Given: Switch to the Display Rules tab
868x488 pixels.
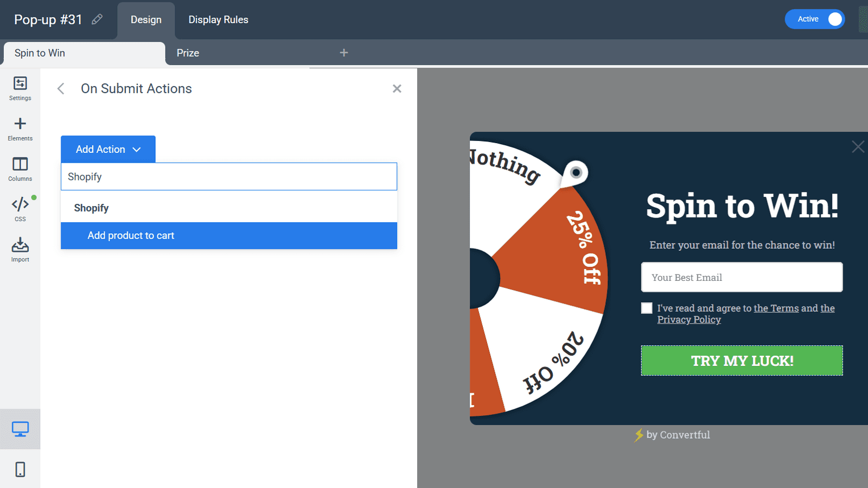Looking at the screenshot, I should click(218, 20).
